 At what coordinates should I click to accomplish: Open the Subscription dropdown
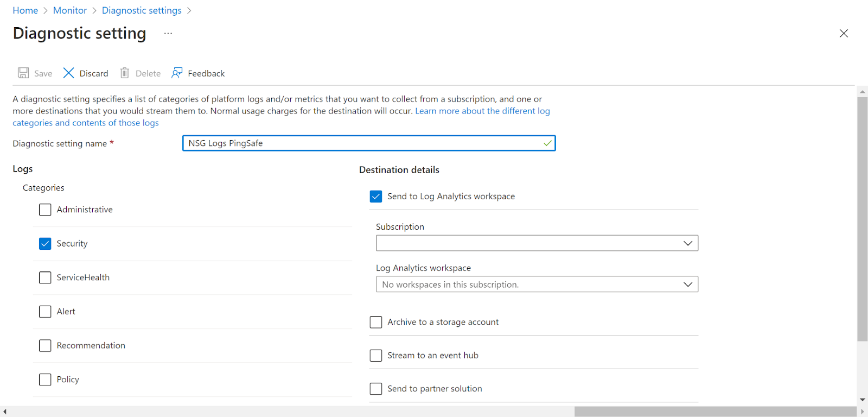pos(537,243)
